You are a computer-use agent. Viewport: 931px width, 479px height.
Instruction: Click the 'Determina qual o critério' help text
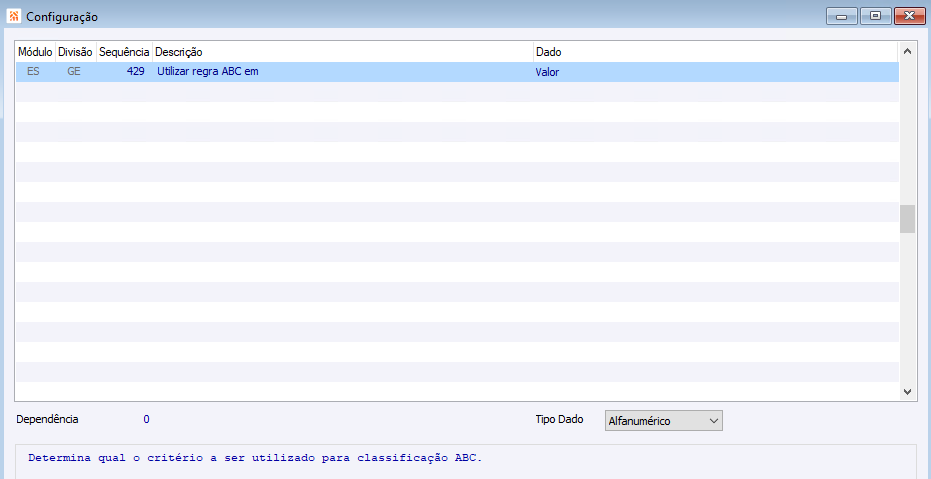click(255, 458)
